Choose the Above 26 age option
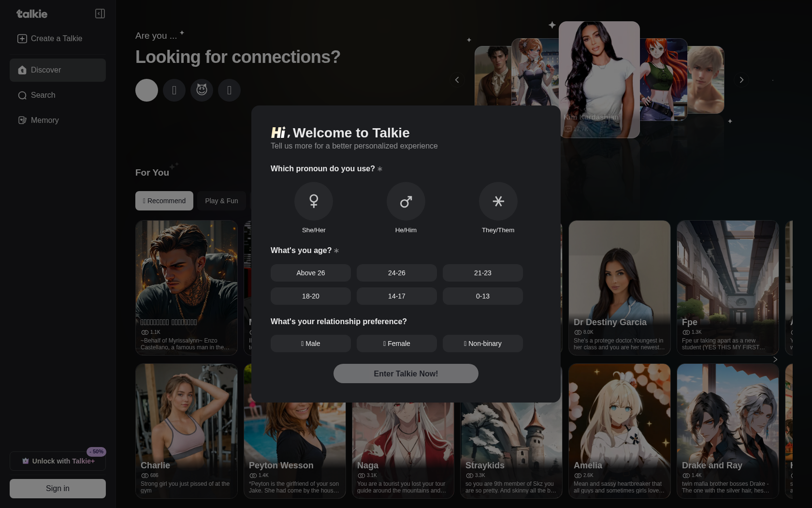The height and width of the screenshot is (508, 812). (x=310, y=273)
